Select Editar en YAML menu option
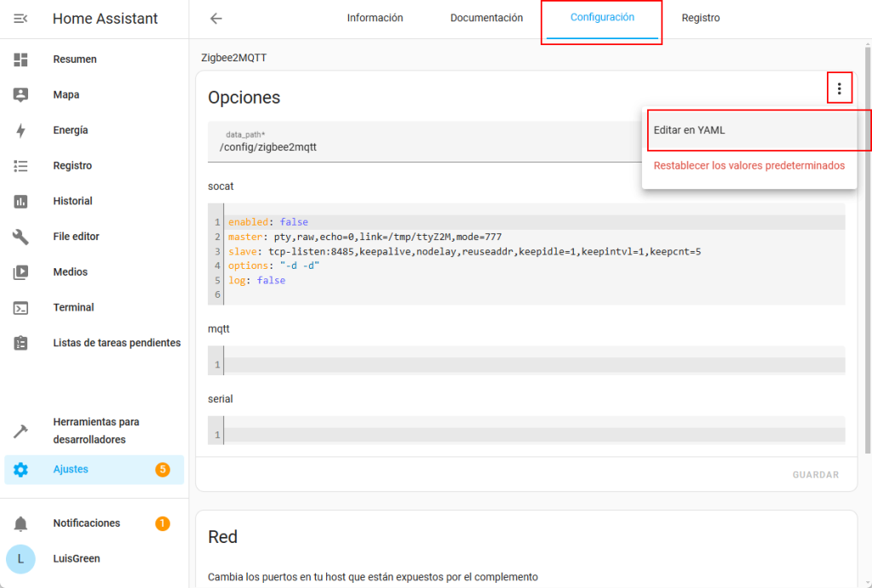Viewport: 872px width, 588px height. click(x=689, y=130)
